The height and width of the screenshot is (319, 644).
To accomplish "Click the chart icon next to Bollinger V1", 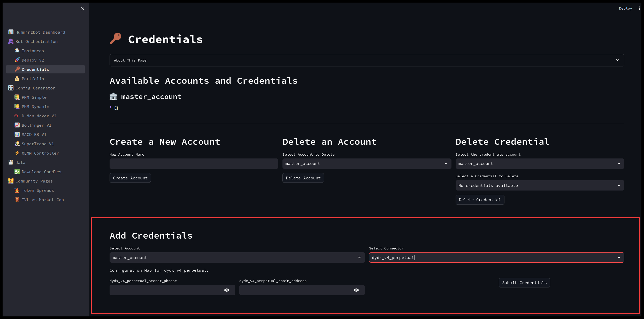I will (17, 125).
